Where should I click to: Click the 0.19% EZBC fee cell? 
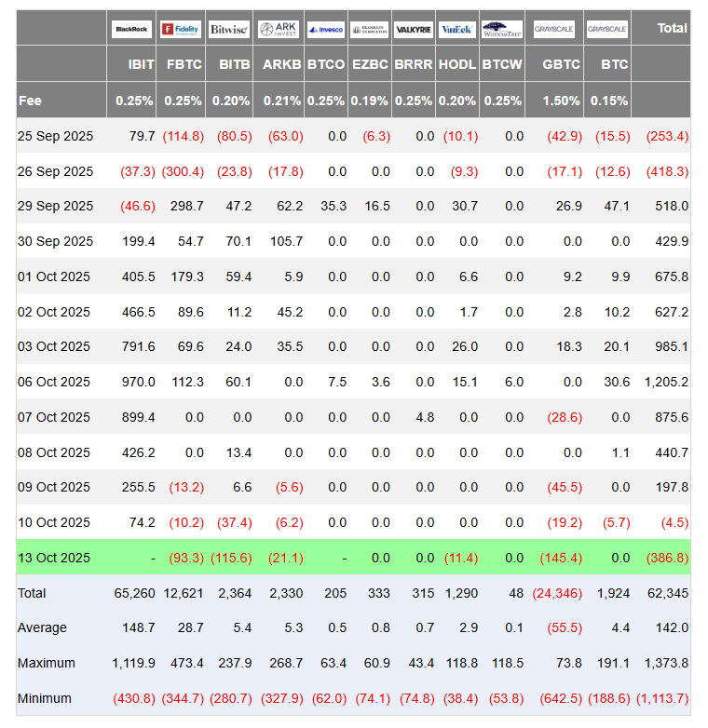(x=369, y=101)
